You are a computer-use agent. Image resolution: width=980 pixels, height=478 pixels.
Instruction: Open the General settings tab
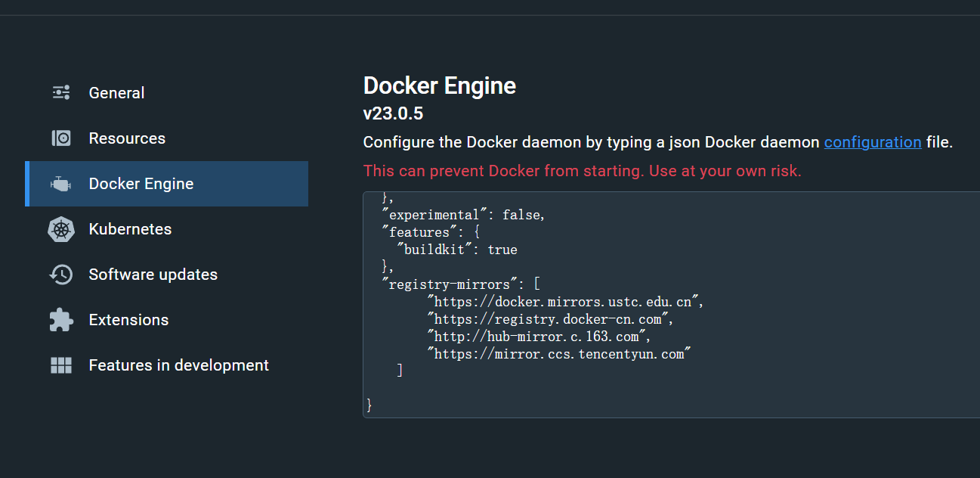pos(166,93)
